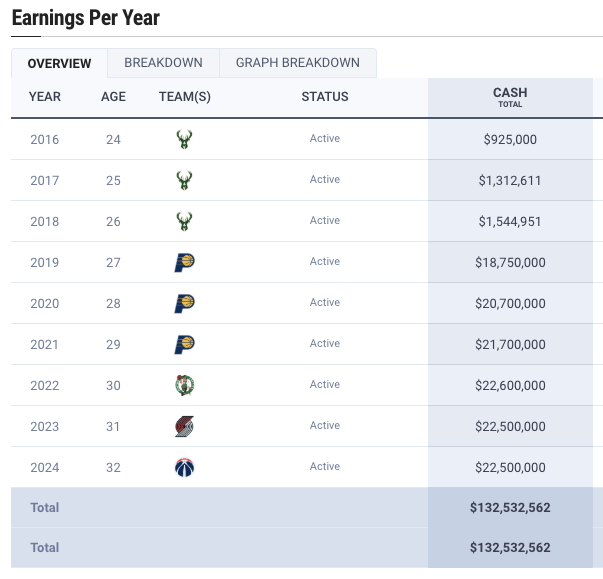Click the Bucks logo in the 2018 row

coord(184,222)
